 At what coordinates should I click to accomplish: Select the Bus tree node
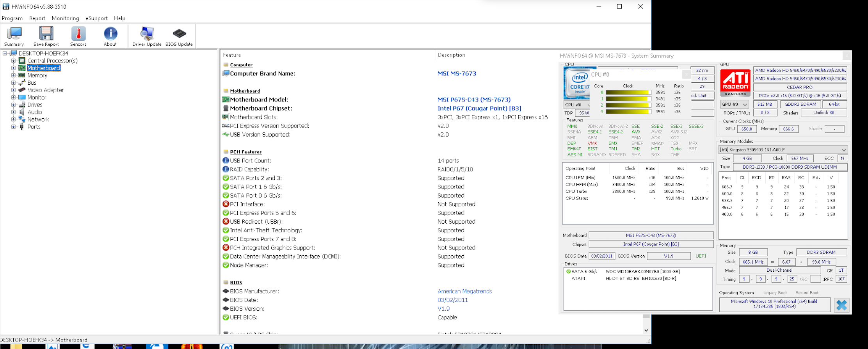pyautogui.click(x=32, y=83)
